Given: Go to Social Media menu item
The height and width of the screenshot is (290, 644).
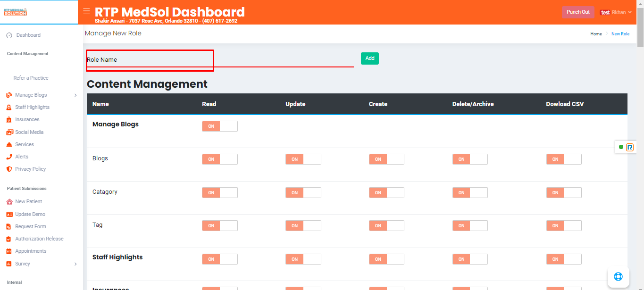Looking at the screenshot, I should pos(29,133).
